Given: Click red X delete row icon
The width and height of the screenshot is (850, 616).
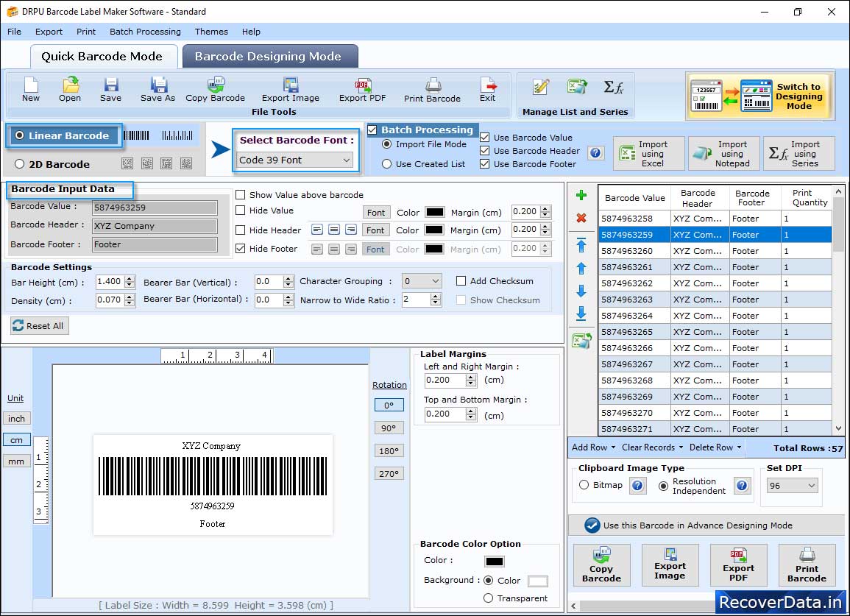Looking at the screenshot, I should pos(581,218).
